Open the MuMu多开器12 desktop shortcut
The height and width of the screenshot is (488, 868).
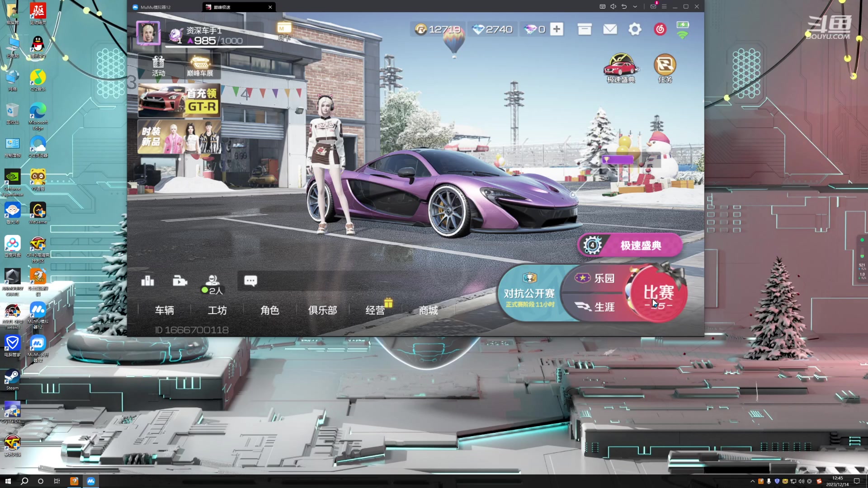pyautogui.click(x=38, y=348)
